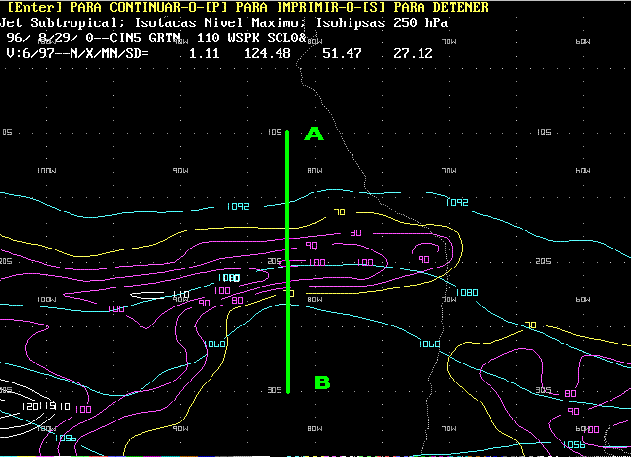Click the '10S' latitude label at the green line top

point(274,132)
